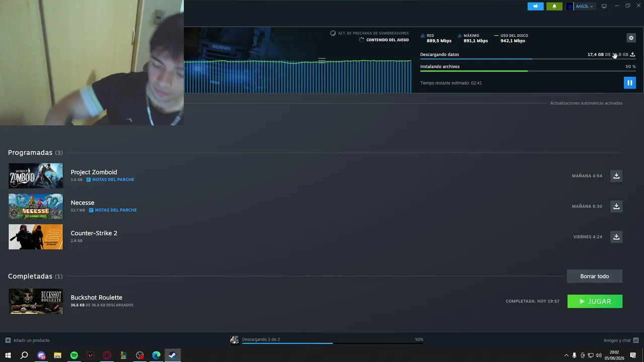Open League of Legends from the taskbar
Image resolution: width=644 pixels, height=362 pixels.
(x=123, y=355)
